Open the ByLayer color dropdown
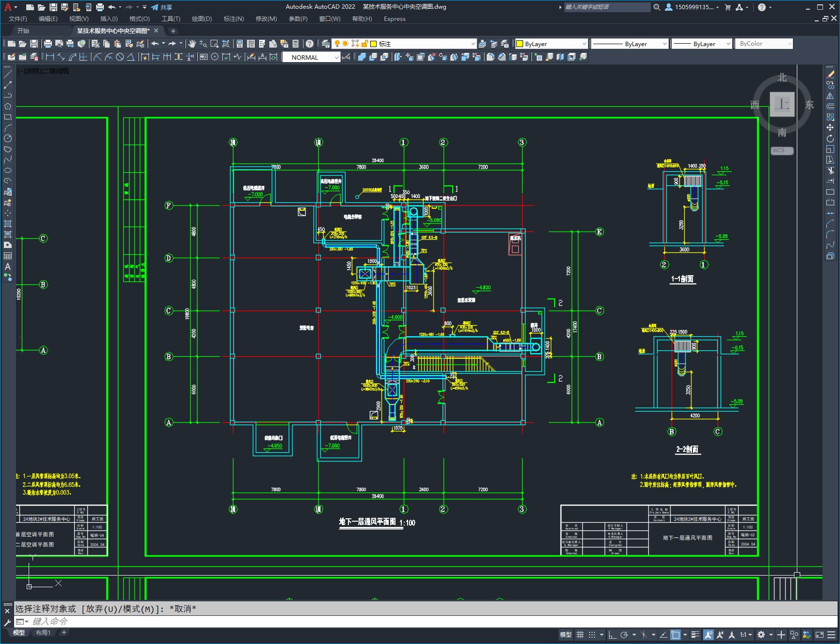 pyautogui.click(x=584, y=44)
